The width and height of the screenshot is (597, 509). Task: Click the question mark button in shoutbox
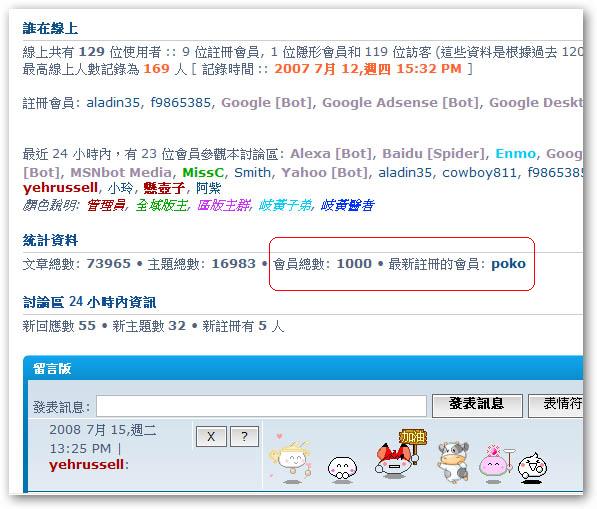coord(244,437)
